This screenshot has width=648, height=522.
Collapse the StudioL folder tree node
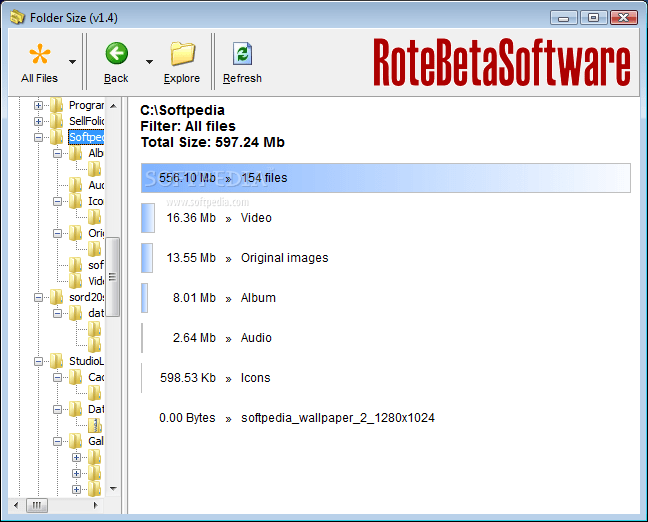click(x=38, y=361)
